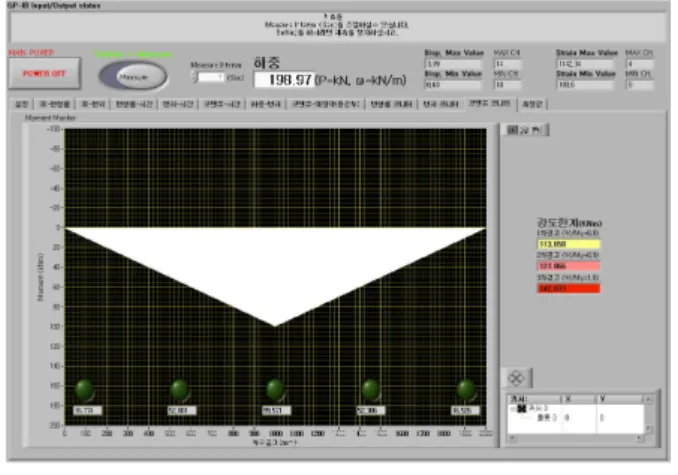Switch to the 변위-시간 tab
The height and width of the screenshot is (475, 678).
click(178, 104)
